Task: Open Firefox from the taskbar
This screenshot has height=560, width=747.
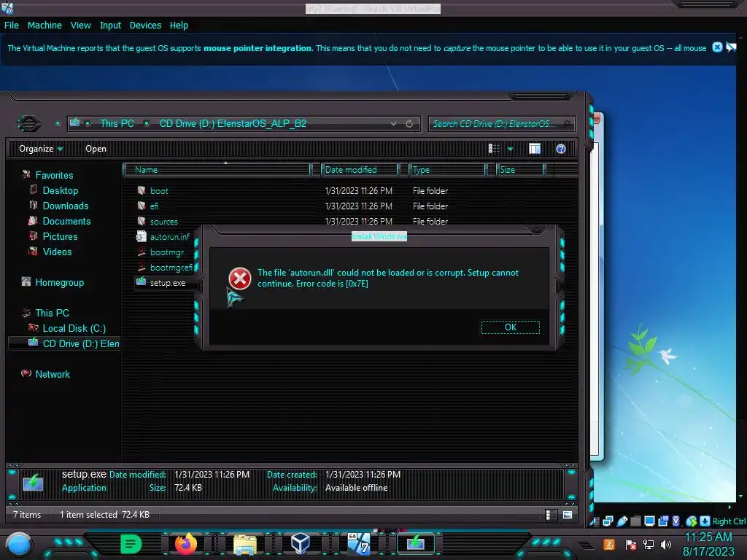Action: [186, 544]
